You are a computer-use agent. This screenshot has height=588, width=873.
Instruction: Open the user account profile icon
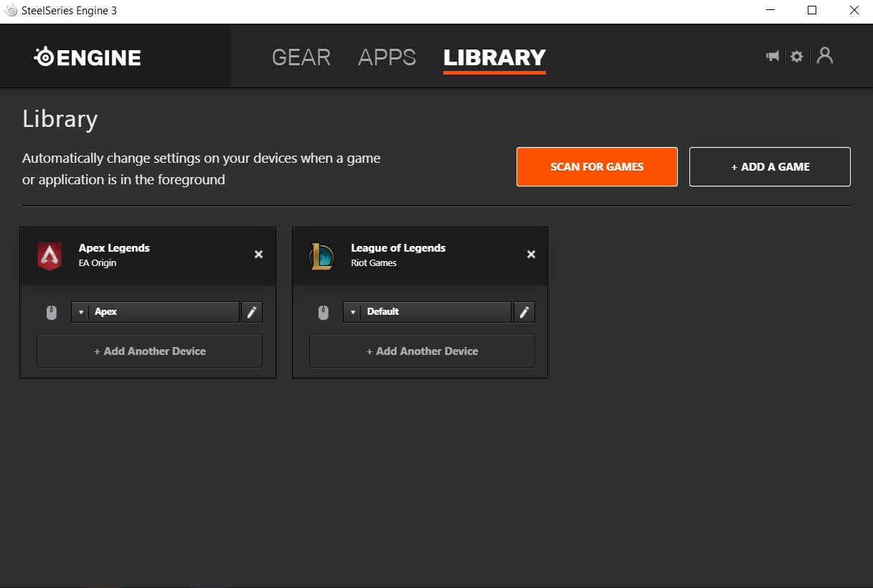825,55
